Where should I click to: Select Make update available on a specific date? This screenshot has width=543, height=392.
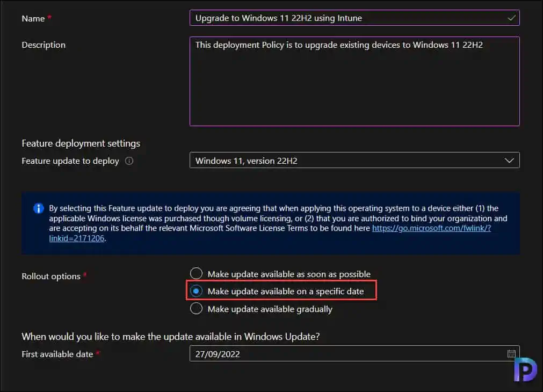click(197, 291)
